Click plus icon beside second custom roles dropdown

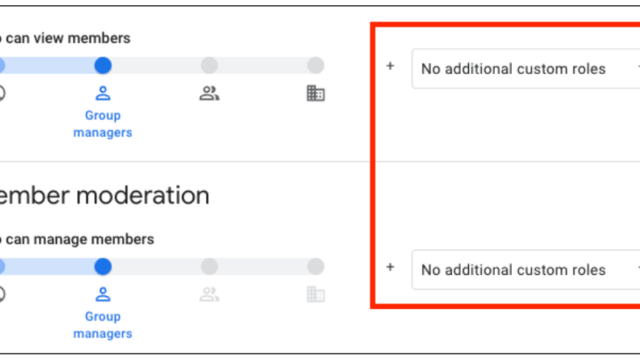[x=390, y=267]
